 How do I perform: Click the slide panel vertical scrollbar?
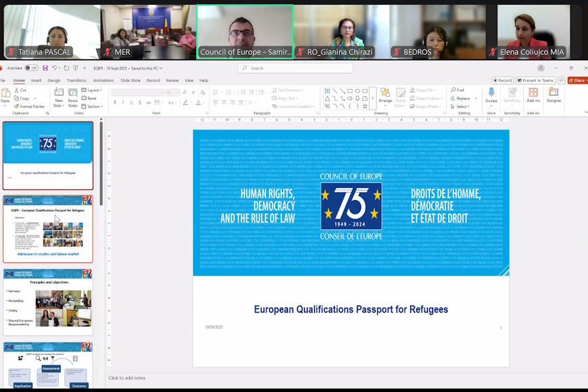(x=101, y=163)
